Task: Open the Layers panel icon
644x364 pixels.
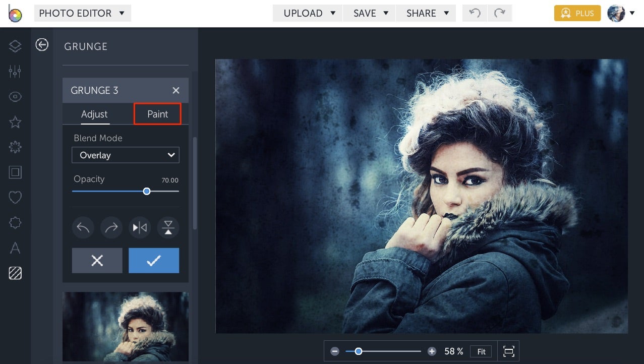Action: click(15, 46)
